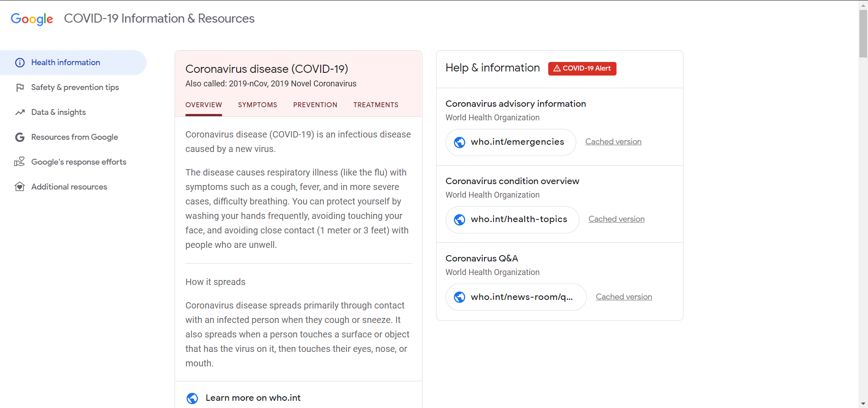Viewport: 868px width, 408px height.
Task: Select Additional resources in sidebar
Action: (73, 187)
